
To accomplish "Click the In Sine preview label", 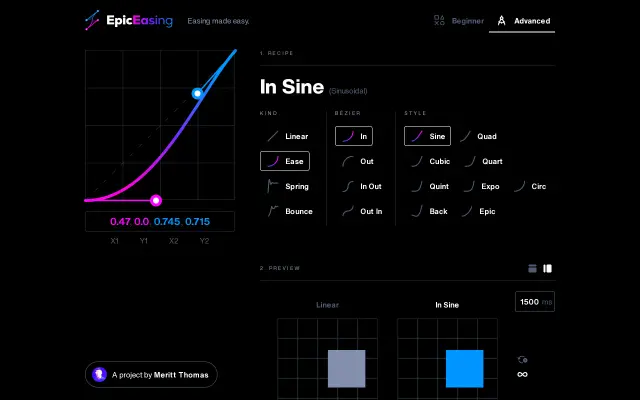I will 447,305.
